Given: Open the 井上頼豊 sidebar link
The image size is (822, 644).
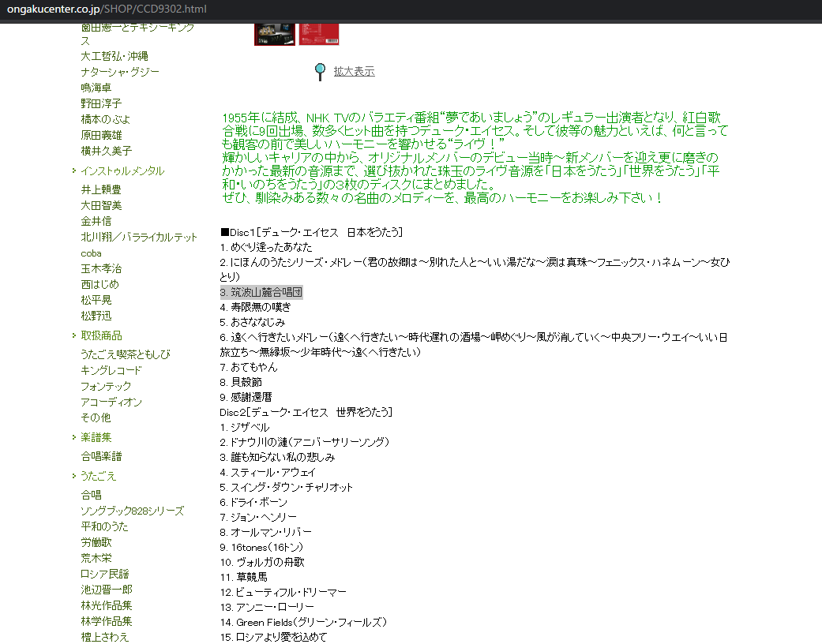Looking at the screenshot, I should [101, 189].
